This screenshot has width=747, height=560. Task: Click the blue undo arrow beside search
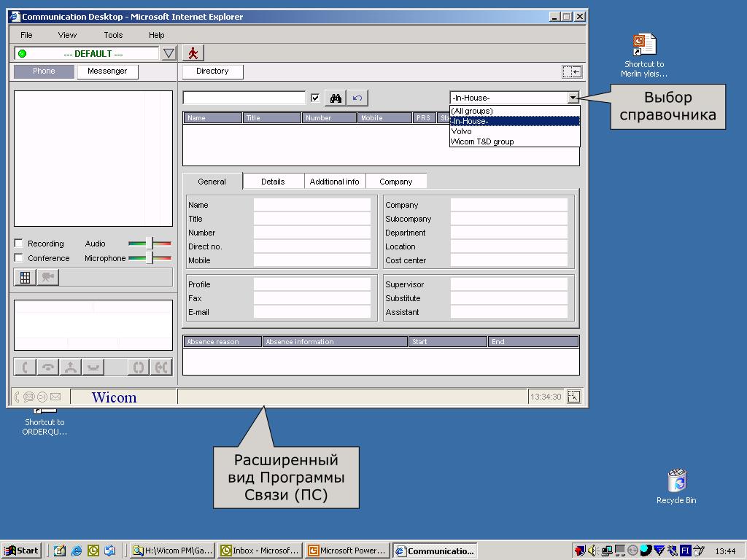click(357, 98)
